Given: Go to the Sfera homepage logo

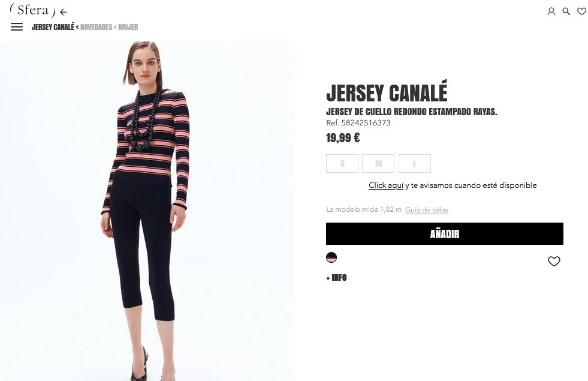Looking at the screenshot, I should pyautogui.click(x=33, y=10).
